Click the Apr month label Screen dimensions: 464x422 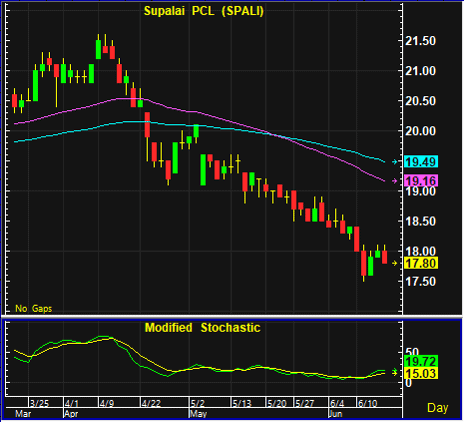pyautogui.click(x=71, y=414)
